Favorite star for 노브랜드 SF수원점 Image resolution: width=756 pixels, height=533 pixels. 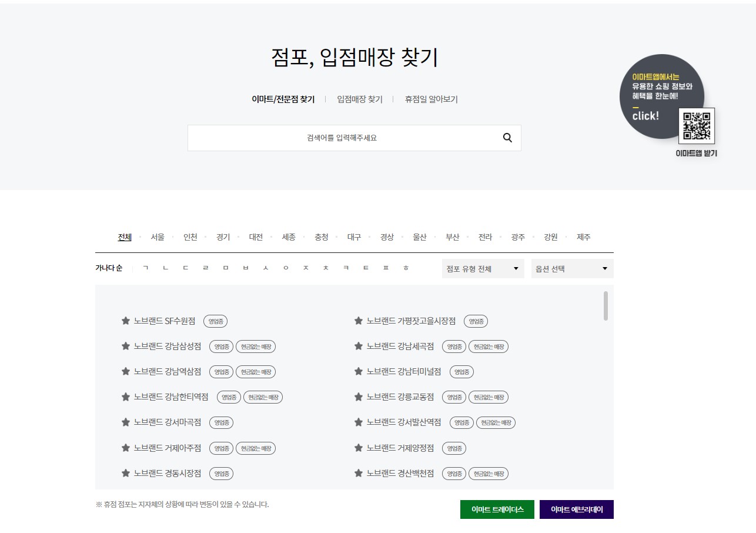tap(125, 321)
